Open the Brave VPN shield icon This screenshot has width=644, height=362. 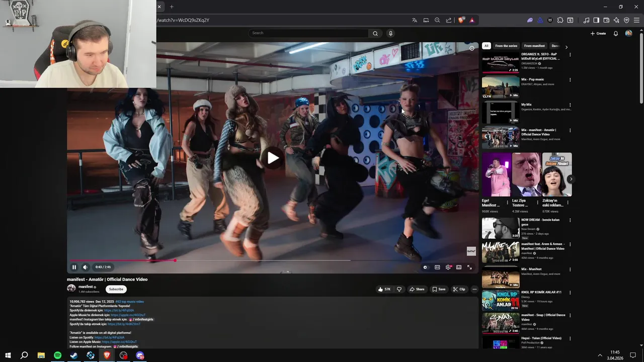tap(626, 20)
